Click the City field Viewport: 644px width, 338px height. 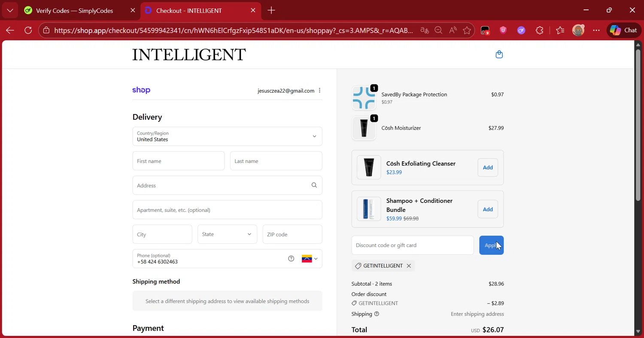coord(162,234)
